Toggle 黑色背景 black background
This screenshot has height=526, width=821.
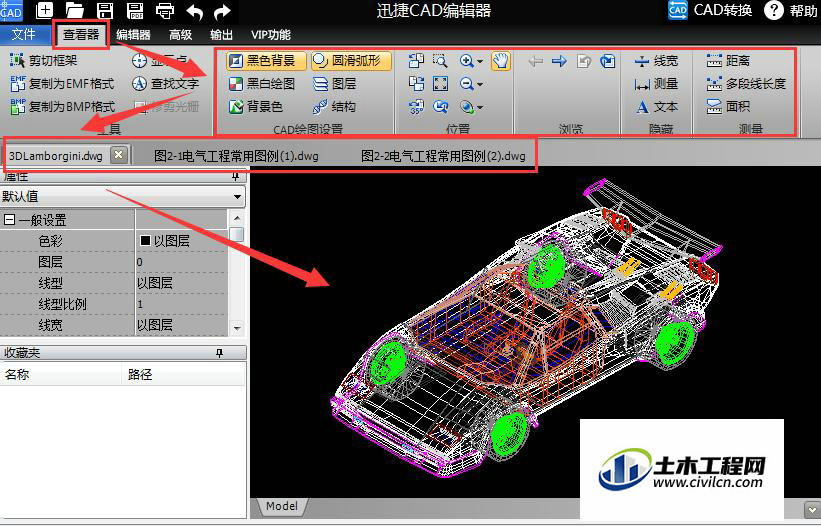click(x=267, y=61)
